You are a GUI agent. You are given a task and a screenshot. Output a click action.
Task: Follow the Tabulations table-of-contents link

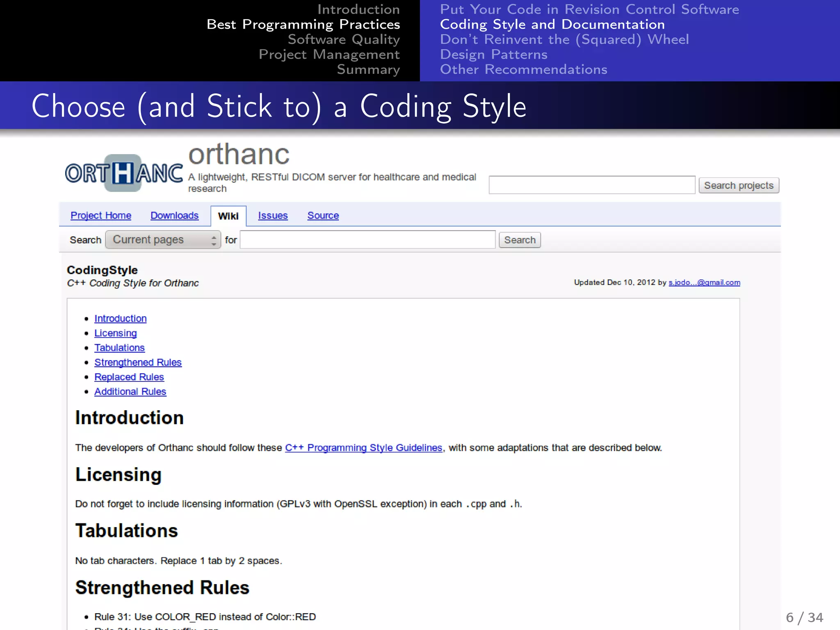(119, 347)
